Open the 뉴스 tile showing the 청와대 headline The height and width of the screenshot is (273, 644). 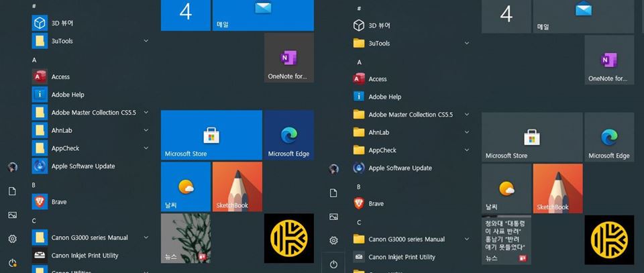click(506, 239)
